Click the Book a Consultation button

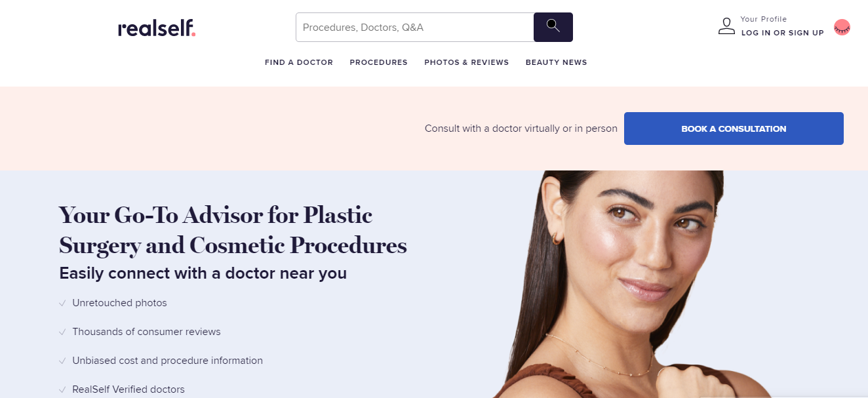click(x=734, y=129)
